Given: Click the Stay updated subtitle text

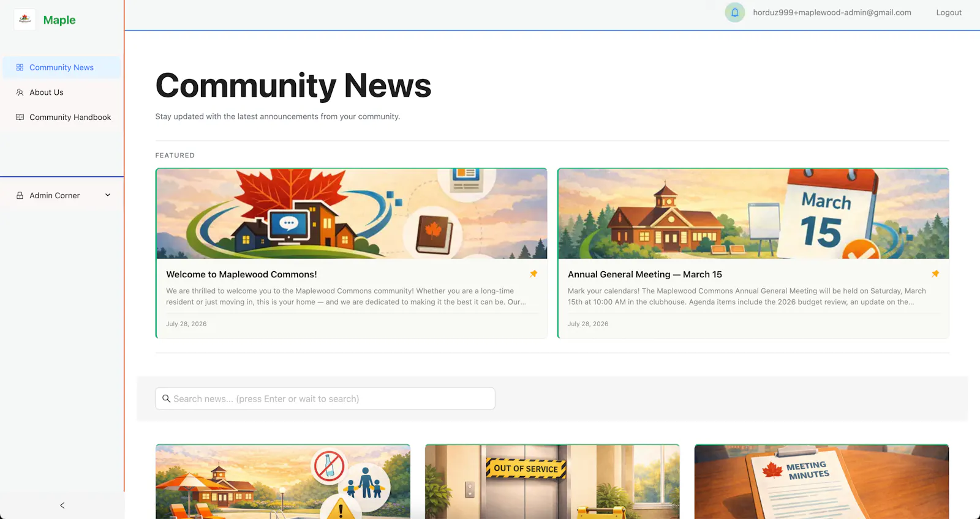Looking at the screenshot, I should click(277, 116).
